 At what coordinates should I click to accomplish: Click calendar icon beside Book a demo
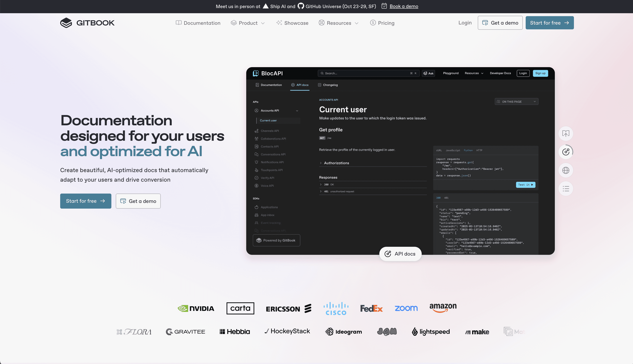[384, 6]
